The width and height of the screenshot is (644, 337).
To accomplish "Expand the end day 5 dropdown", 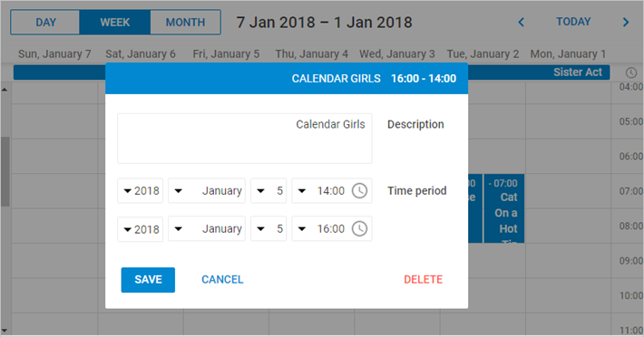I will pos(268,229).
